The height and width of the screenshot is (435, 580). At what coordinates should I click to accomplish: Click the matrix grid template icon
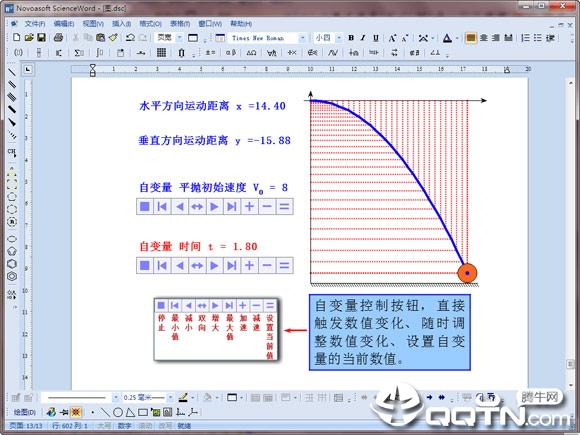click(x=161, y=53)
